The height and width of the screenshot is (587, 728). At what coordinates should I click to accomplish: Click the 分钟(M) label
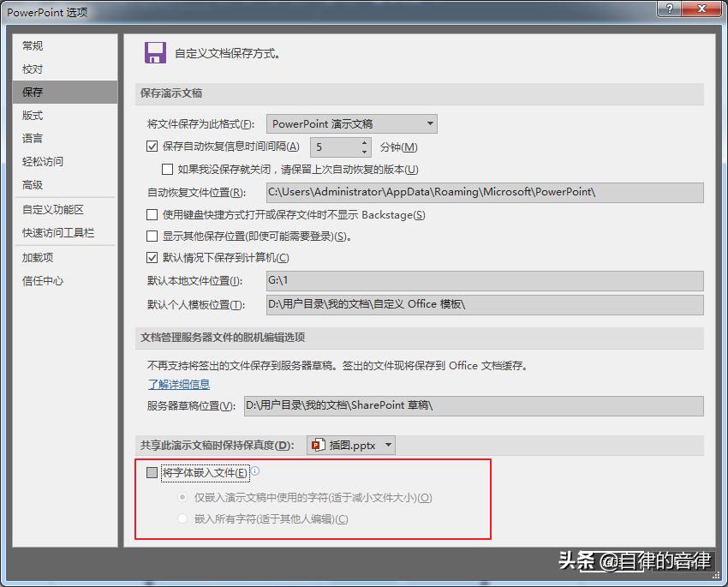[x=399, y=147]
